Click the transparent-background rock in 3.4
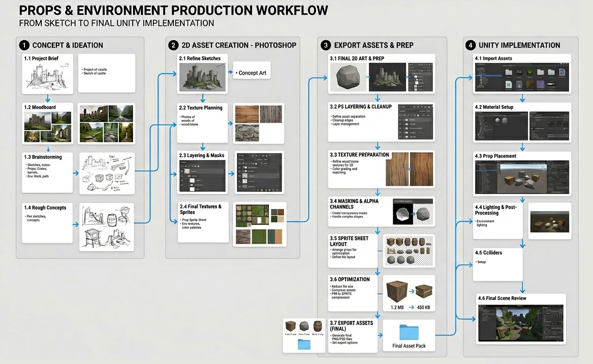The height and width of the screenshot is (364, 593). (x=424, y=214)
